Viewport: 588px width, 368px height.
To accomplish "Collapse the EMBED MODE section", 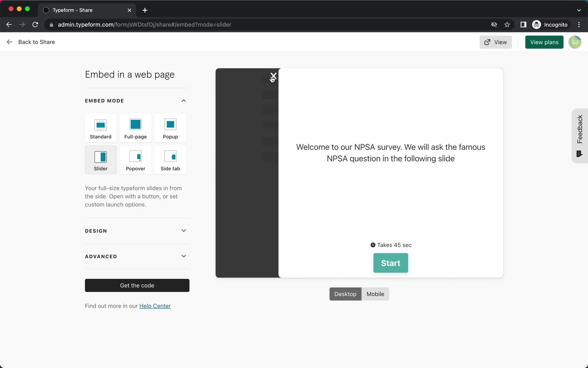I will point(184,101).
